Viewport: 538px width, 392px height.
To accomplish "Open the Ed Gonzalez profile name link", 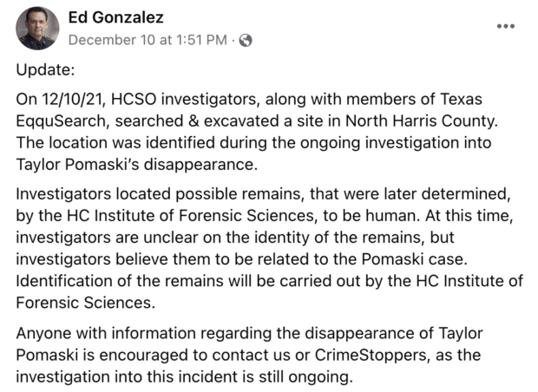I will [x=116, y=17].
